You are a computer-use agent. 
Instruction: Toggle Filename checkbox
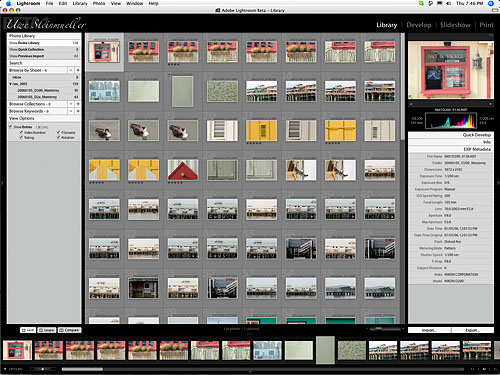(x=59, y=132)
